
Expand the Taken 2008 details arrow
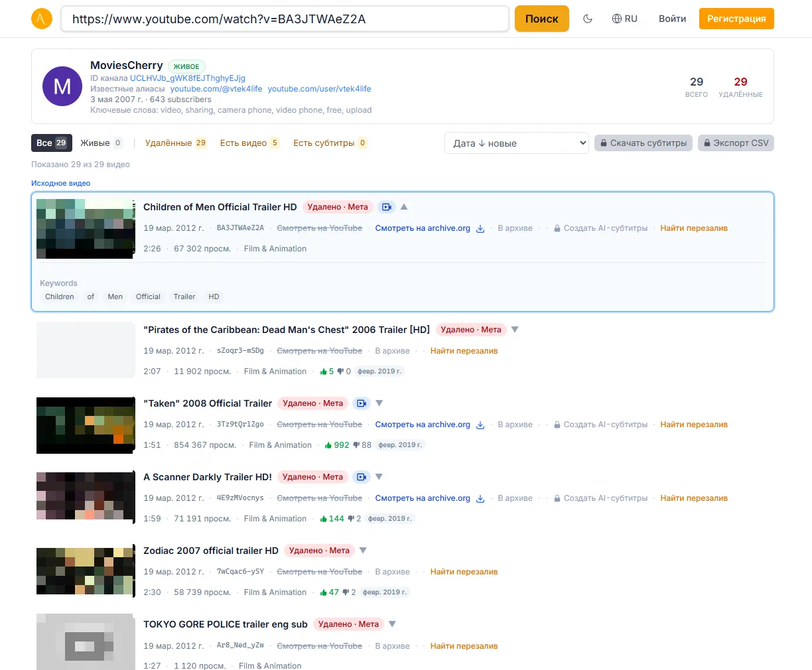point(379,403)
